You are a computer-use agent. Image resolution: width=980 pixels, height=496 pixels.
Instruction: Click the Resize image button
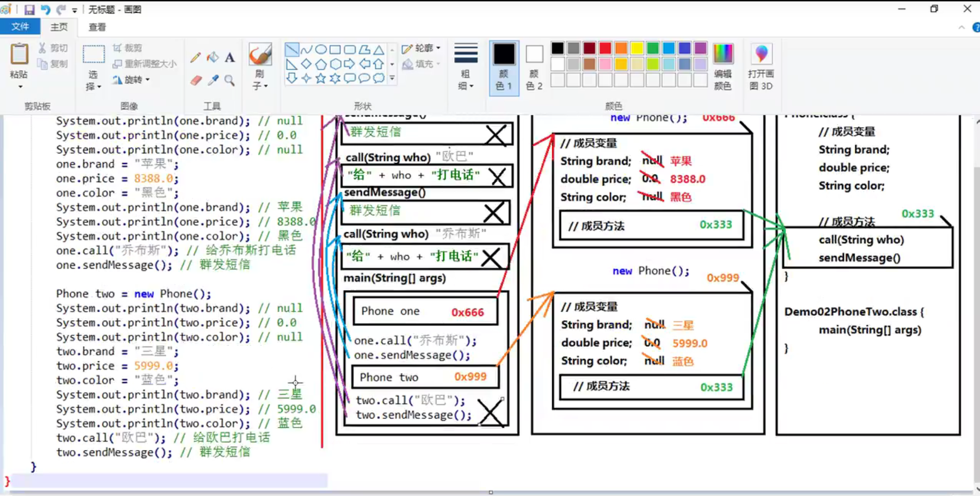[x=144, y=64]
